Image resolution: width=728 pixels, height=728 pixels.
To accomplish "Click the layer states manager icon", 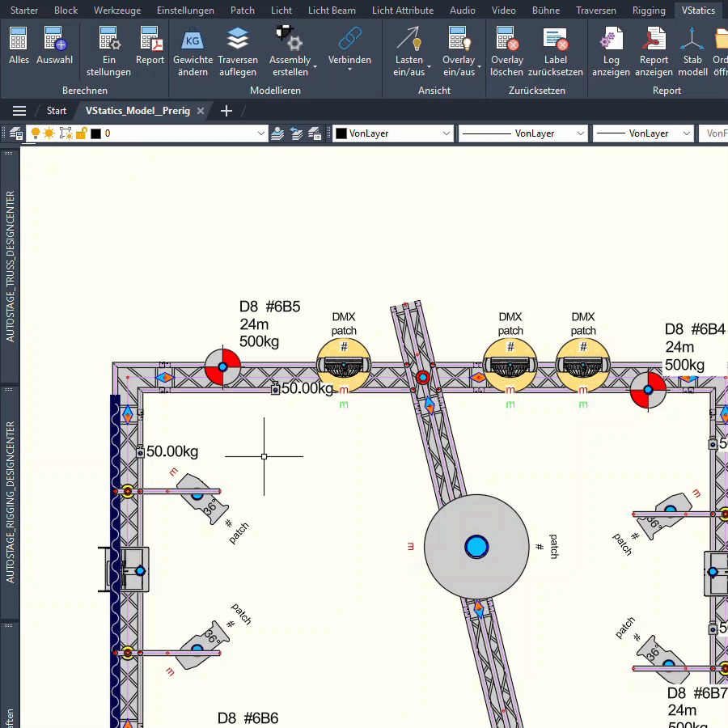I will (315, 133).
